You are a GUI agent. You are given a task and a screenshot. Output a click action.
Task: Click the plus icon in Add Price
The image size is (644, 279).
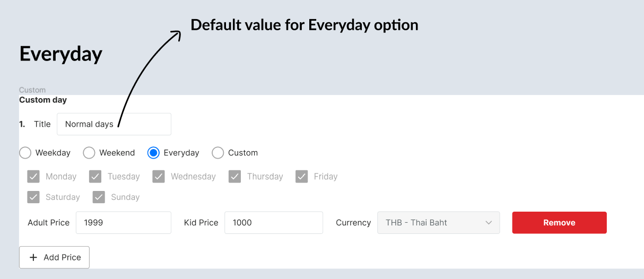coord(33,257)
